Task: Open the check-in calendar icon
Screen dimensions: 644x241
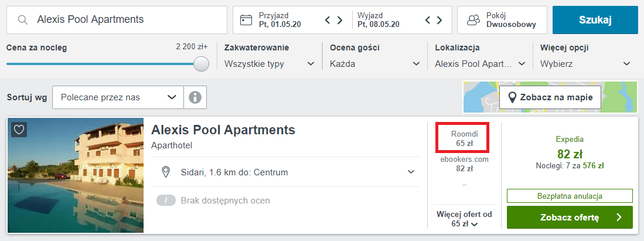Action: [x=246, y=20]
